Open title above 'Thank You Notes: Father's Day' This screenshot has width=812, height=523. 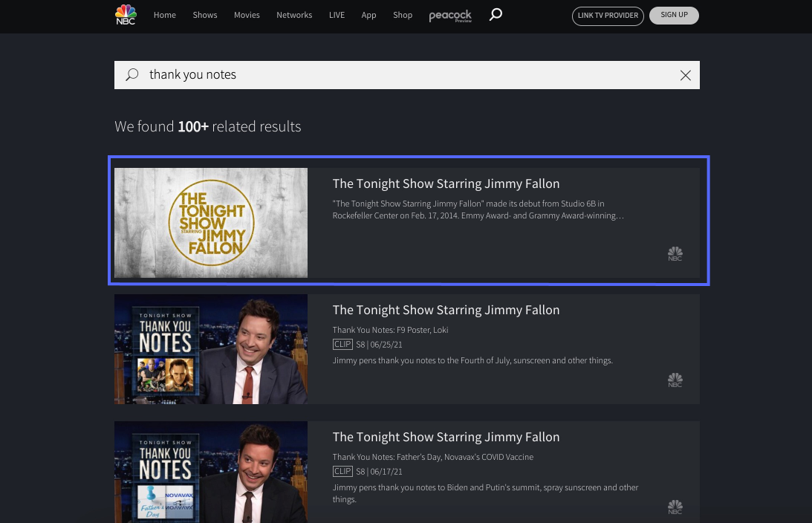pyautogui.click(x=446, y=437)
